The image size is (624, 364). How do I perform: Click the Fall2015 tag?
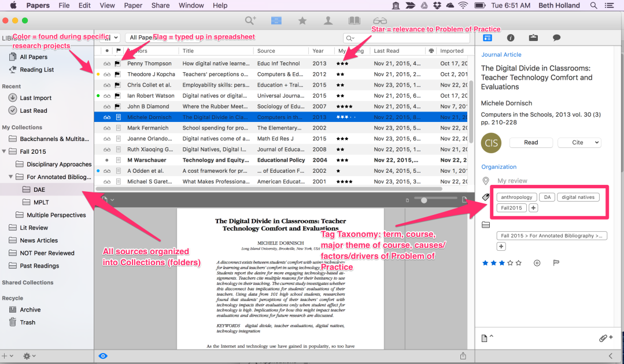pos(511,208)
